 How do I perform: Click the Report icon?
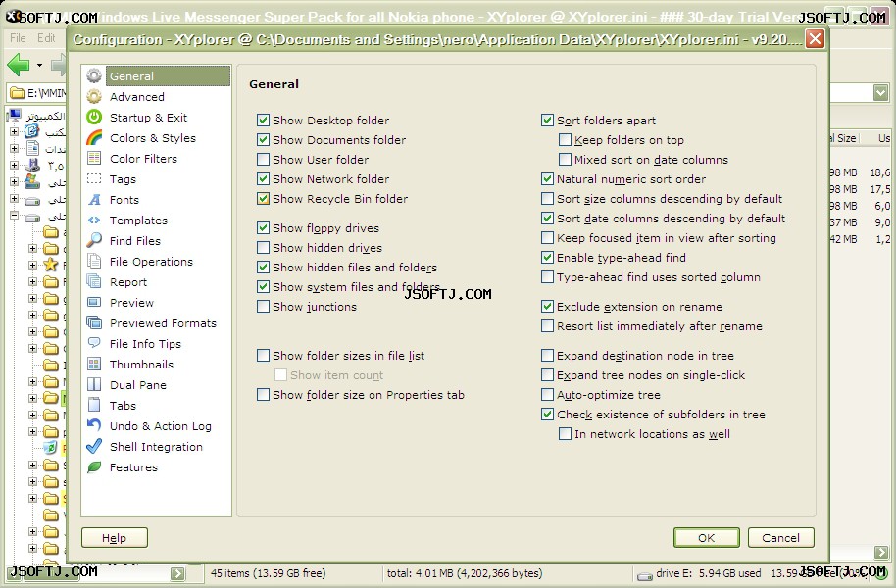tap(94, 281)
